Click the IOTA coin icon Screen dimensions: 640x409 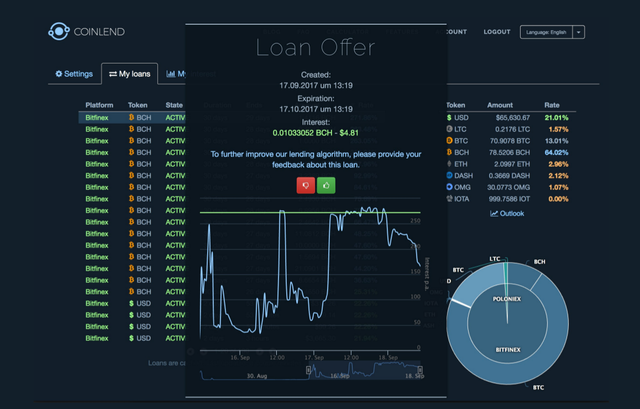click(449, 199)
